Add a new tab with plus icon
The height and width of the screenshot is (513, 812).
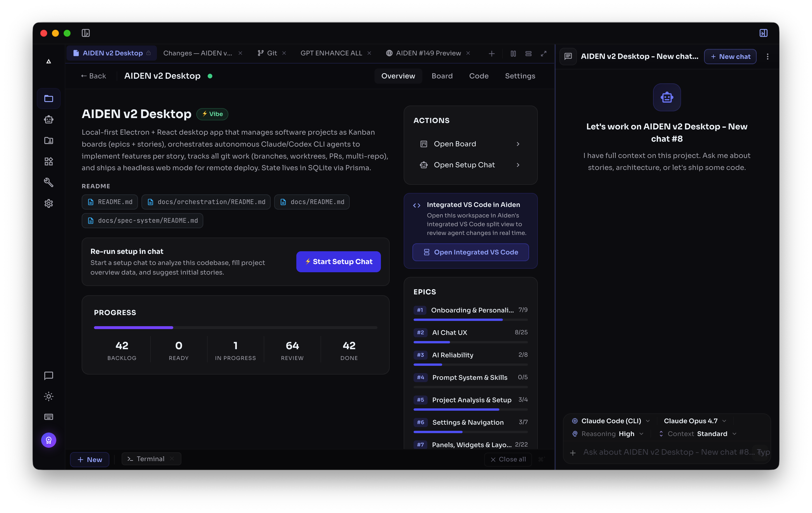491,54
